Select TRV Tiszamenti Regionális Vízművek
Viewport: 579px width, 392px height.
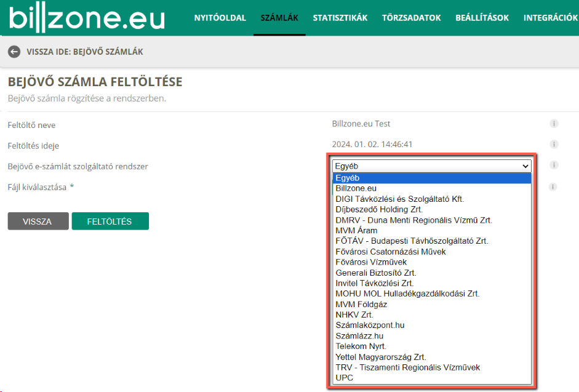point(432,367)
